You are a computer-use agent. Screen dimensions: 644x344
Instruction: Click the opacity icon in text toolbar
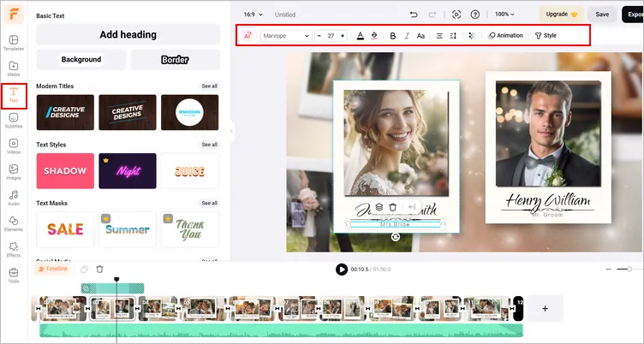pos(472,36)
